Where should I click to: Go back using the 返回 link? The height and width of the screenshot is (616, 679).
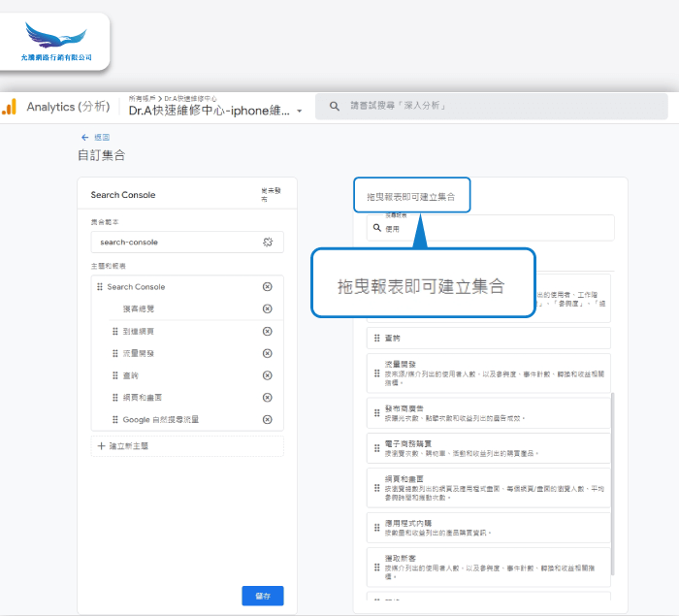[95, 137]
